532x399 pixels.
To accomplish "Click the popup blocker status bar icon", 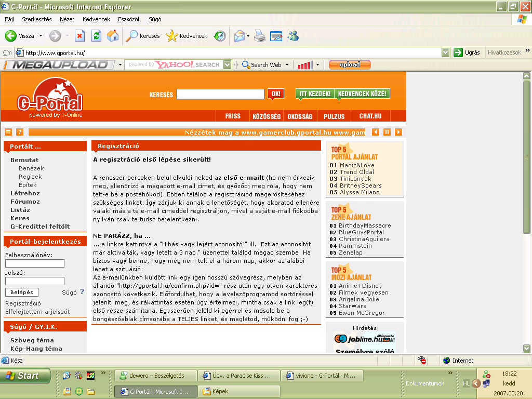I will click(x=422, y=360).
